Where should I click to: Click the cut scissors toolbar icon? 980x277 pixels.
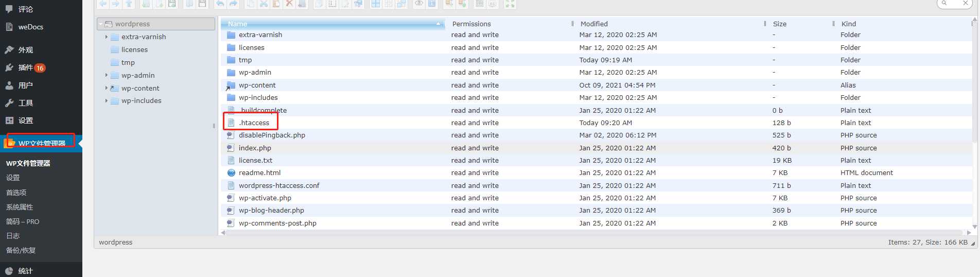(264, 3)
